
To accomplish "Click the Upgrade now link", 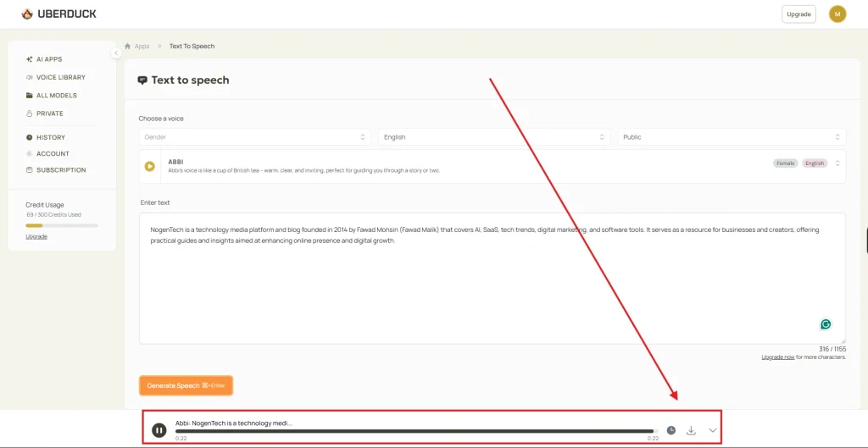I will (x=778, y=357).
